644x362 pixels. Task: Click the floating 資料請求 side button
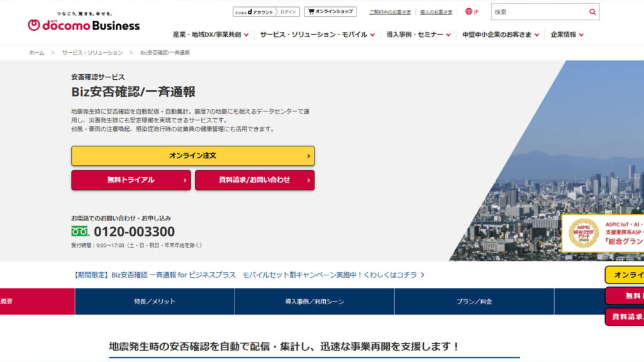[625, 317]
